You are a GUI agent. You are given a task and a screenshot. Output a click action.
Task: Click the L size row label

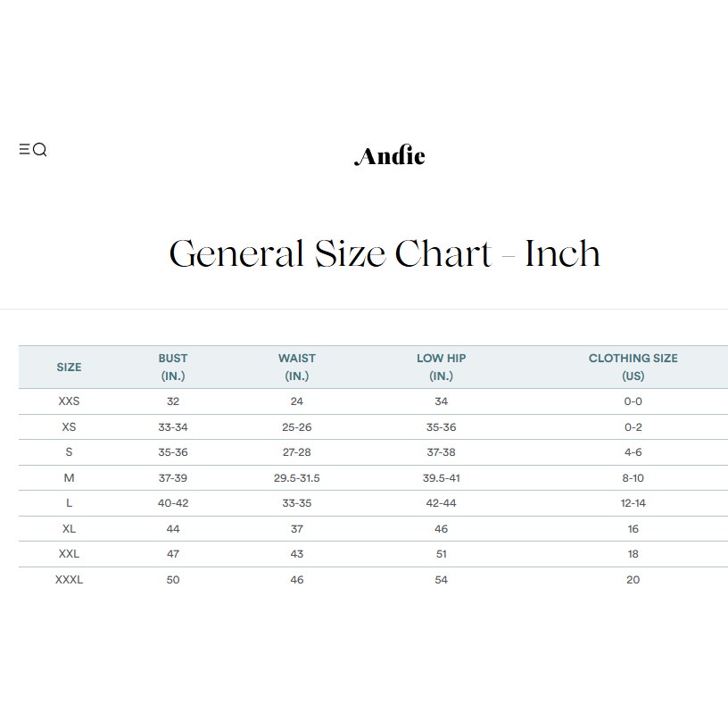pyautogui.click(x=69, y=503)
